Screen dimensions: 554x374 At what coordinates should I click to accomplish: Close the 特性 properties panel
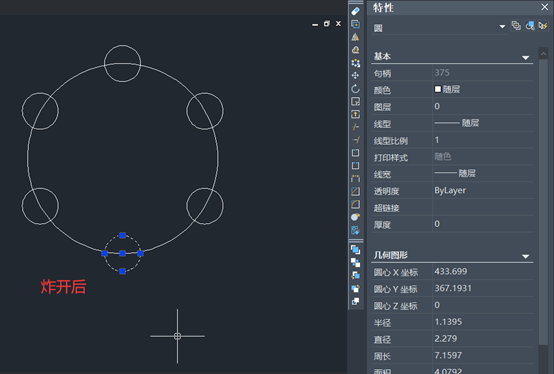[x=544, y=7]
